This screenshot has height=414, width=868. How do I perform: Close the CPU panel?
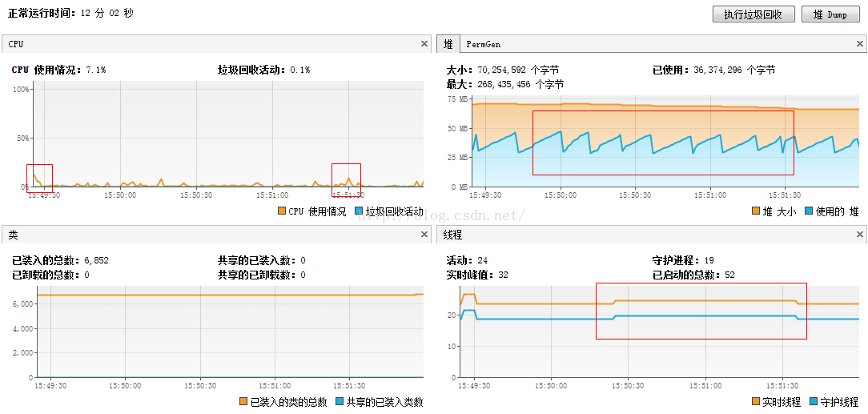[424, 44]
